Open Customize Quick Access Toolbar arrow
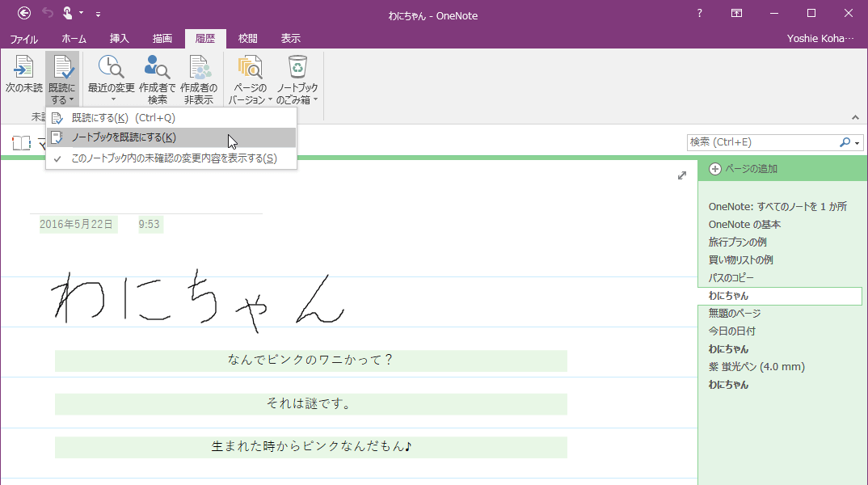This screenshot has height=485, width=868. (98, 14)
